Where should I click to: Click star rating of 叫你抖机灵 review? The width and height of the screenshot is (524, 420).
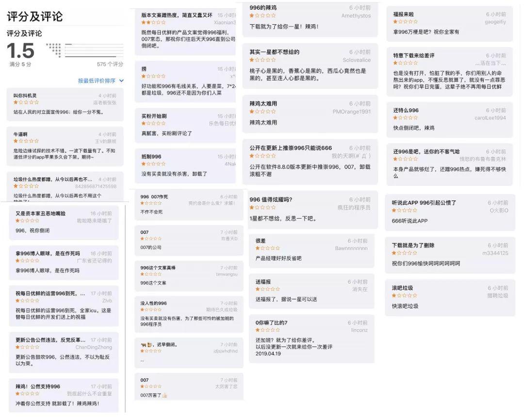pos(26,102)
